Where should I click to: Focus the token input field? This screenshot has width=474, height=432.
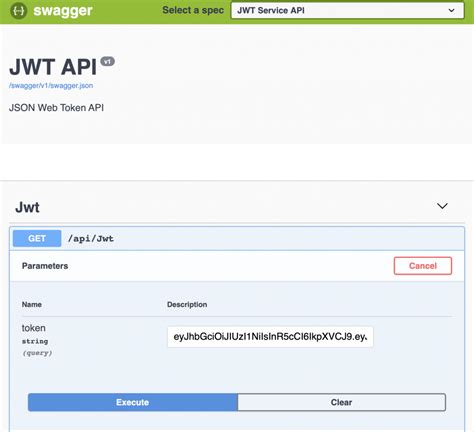click(x=270, y=337)
